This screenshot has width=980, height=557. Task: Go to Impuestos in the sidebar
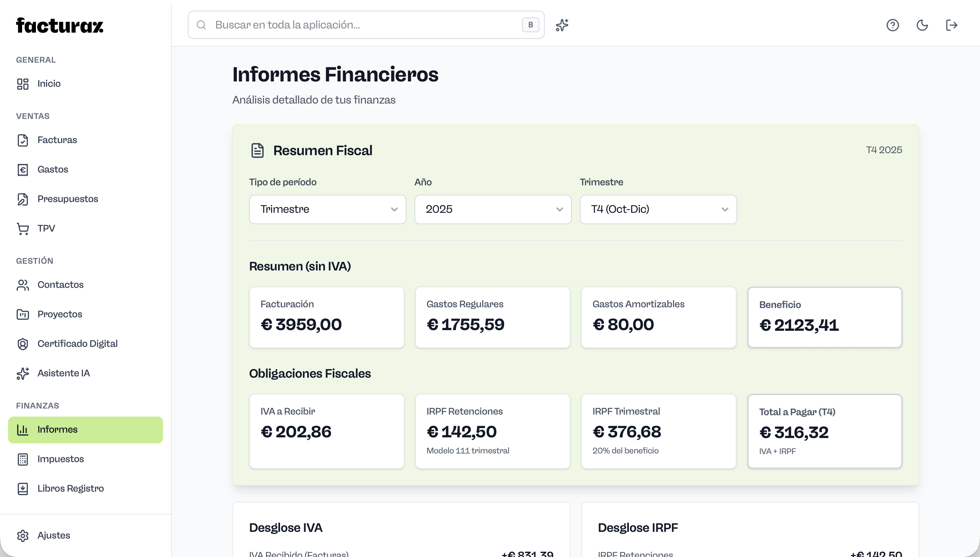(60, 459)
